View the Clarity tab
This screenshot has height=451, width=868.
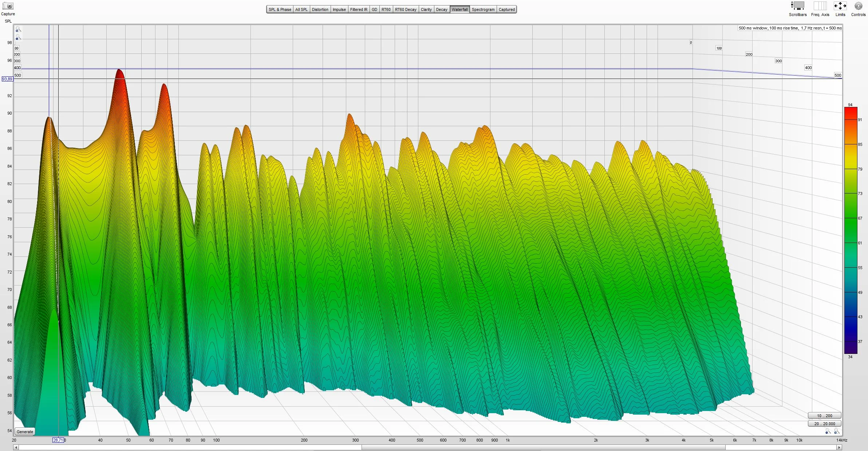tap(426, 9)
